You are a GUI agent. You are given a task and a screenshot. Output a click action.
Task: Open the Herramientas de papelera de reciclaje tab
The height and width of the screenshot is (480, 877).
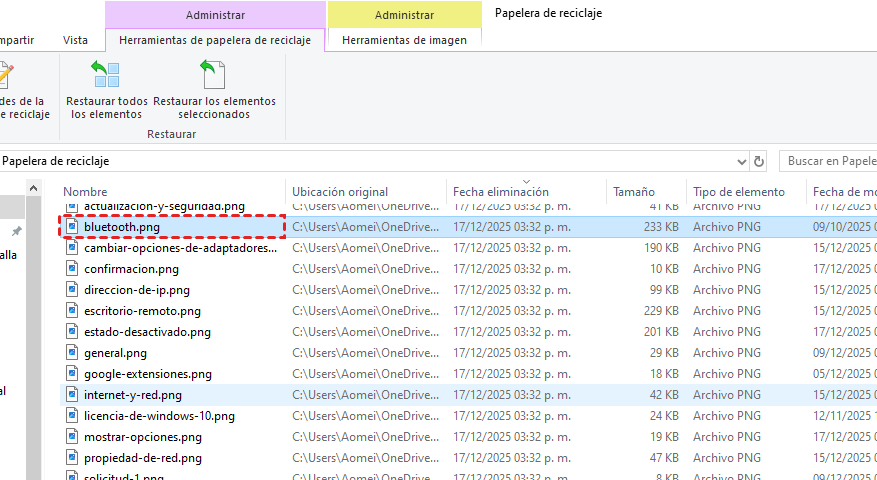point(214,41)
